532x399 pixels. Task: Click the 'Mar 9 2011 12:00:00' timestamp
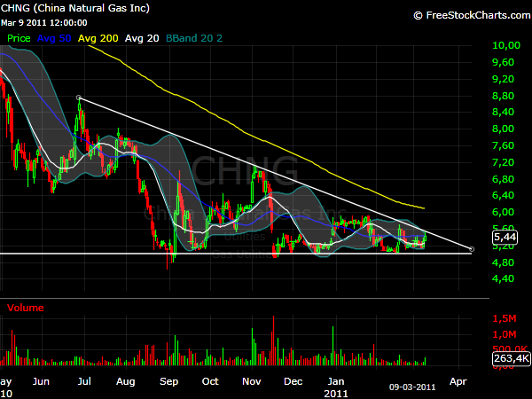pos(43,23)
